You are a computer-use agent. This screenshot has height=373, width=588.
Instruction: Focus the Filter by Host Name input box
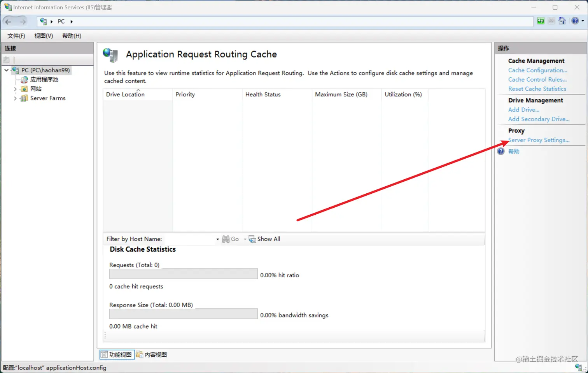[189, 239]
